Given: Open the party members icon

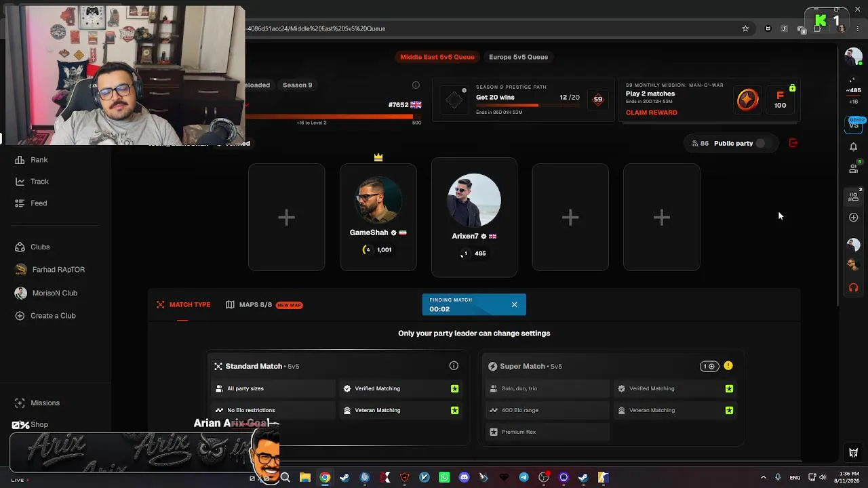Looking at the screenshot, I should pyautogui.click(x=853, y=197).
